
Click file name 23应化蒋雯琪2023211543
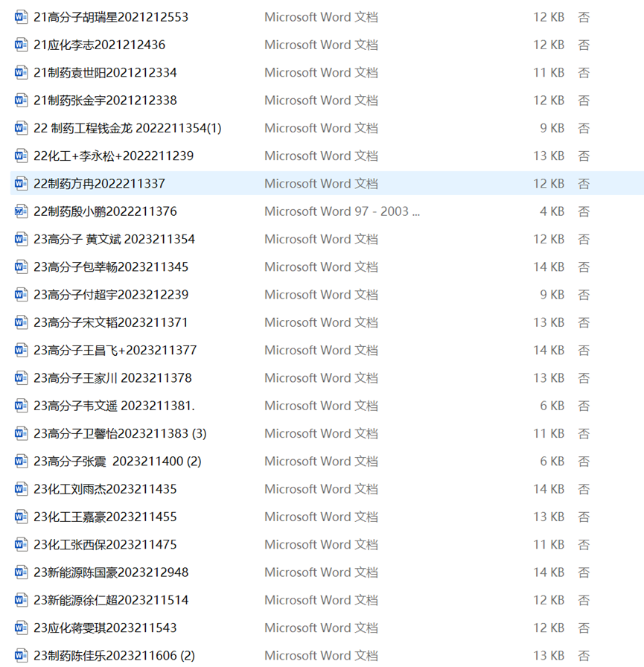[105, 628]
